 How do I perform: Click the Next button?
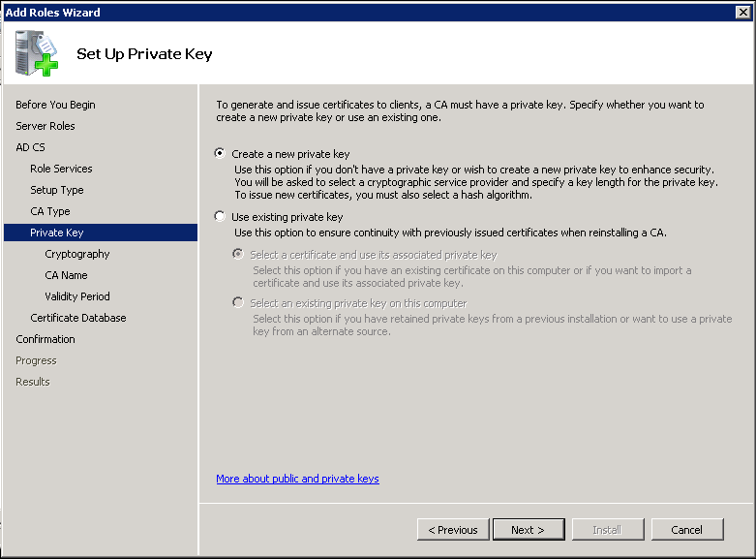[x=528, y=530]
